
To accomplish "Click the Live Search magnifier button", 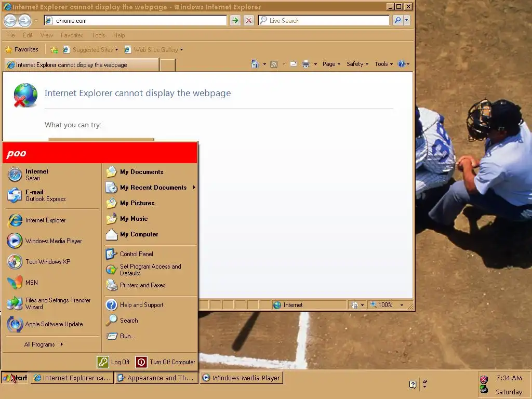I will pos(397,20).
